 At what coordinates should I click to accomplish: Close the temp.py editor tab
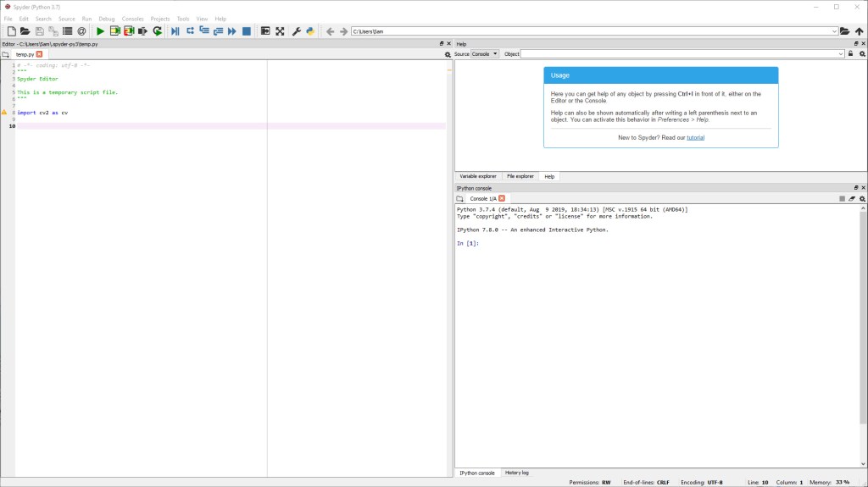[39, 54]
